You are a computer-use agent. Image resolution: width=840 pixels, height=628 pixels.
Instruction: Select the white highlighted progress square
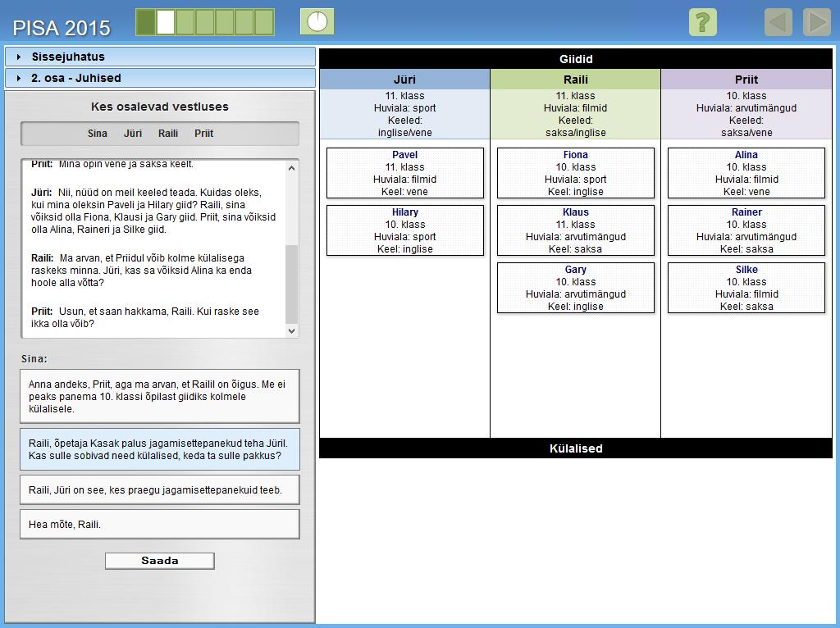point(166,22)
